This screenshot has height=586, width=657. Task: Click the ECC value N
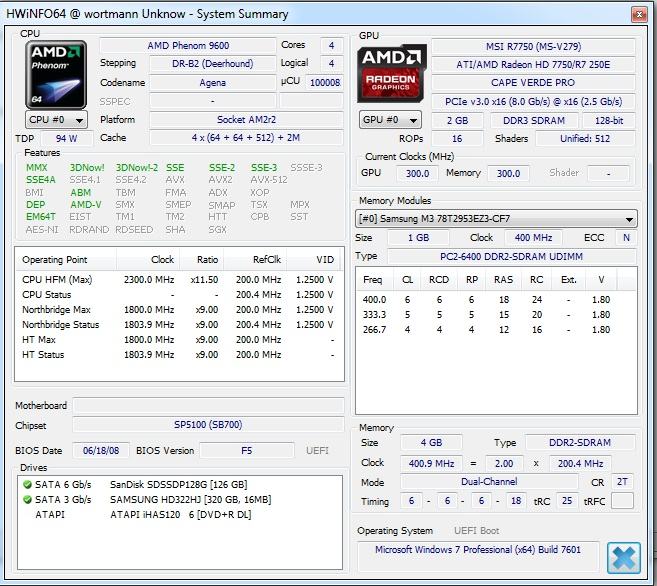coord(626,238)
